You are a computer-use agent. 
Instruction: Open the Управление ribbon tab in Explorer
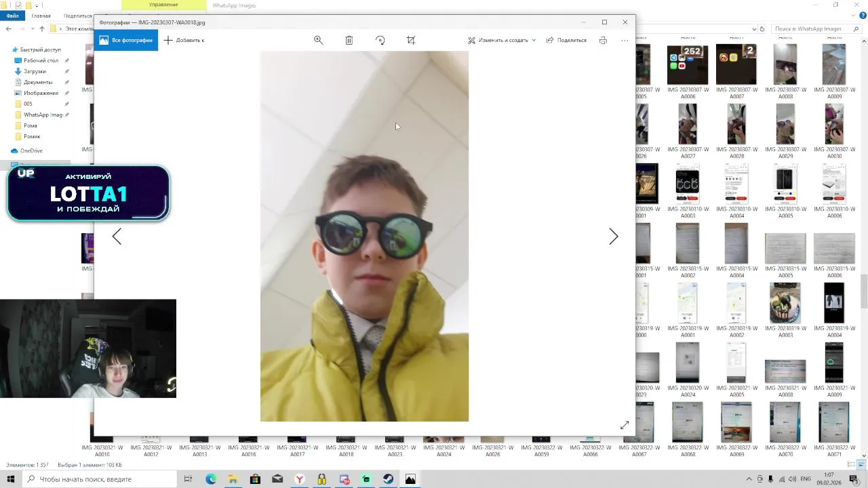click(x=163, y=5)
